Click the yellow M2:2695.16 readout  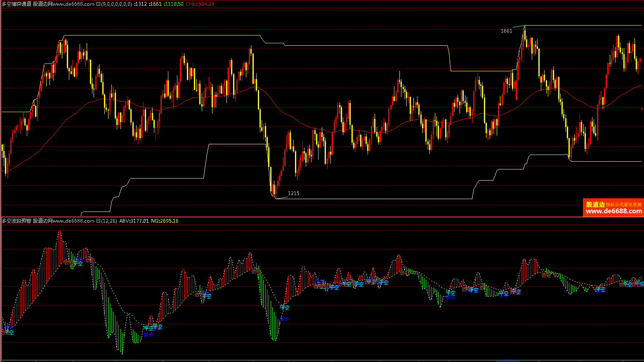[165, 221]
